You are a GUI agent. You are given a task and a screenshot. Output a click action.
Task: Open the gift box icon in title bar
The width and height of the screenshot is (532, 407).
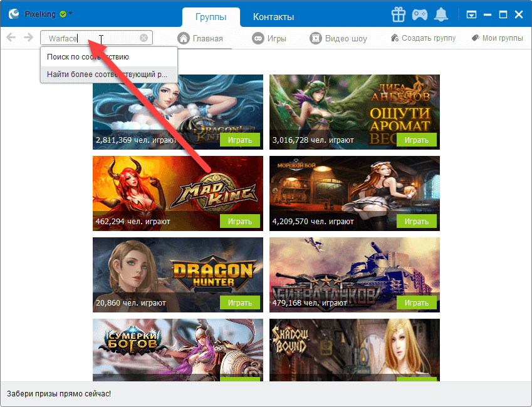(x=399, y=14)
